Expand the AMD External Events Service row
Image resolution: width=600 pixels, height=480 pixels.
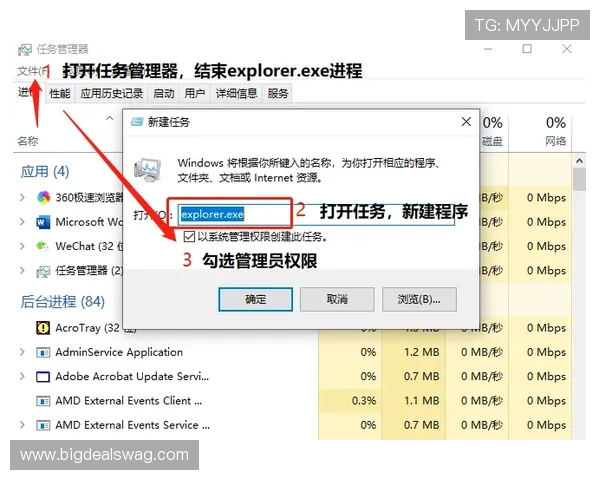click(x=22, y=425)
